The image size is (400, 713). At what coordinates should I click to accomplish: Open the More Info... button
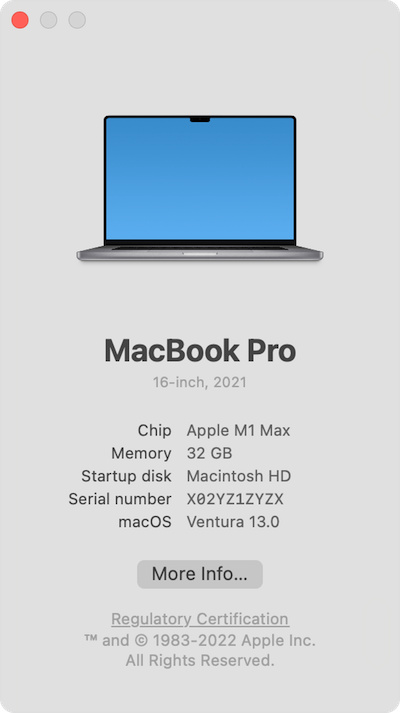(200, 574)
